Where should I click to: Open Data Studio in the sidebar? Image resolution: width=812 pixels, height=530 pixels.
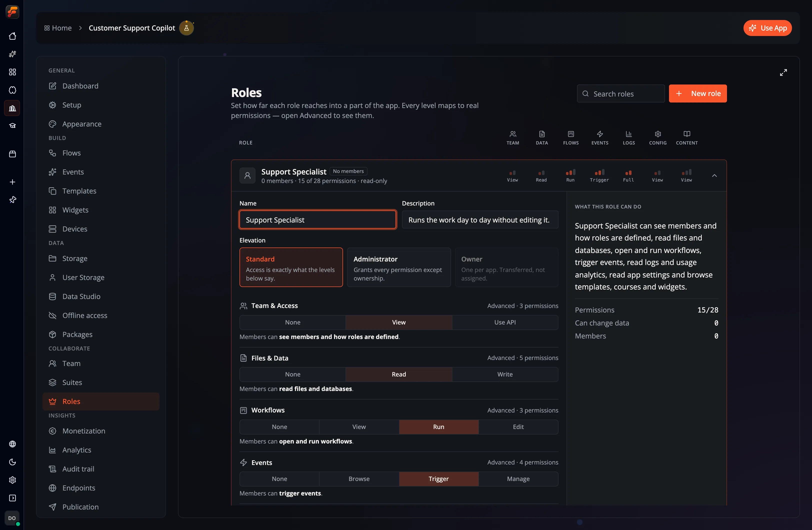101,296
